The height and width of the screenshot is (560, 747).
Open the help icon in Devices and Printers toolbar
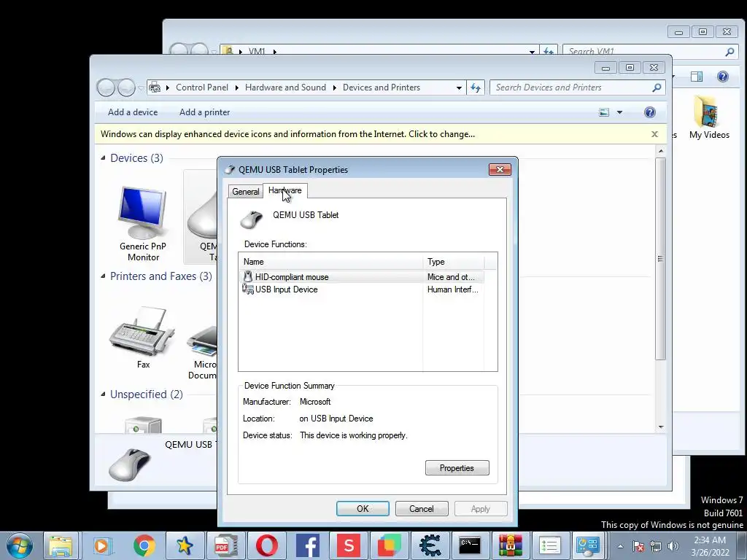click(x=649, y=112)
